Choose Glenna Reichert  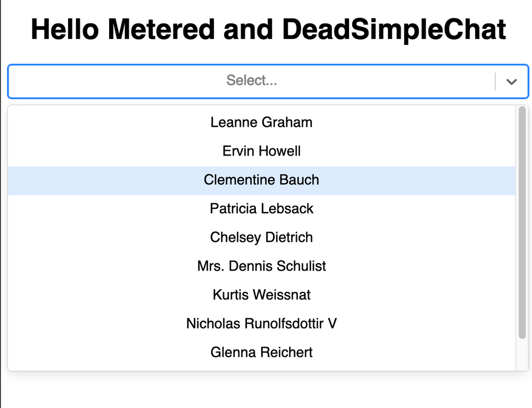(261, 353)
